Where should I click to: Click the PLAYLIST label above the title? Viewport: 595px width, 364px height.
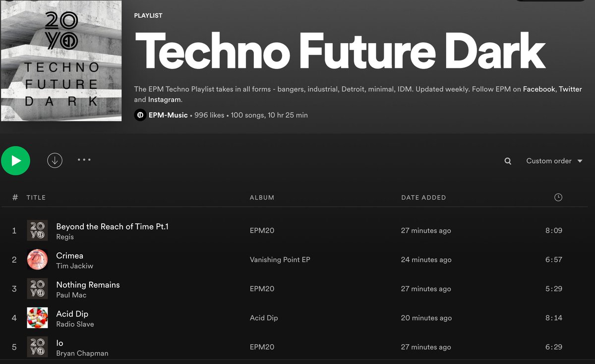pyautogui.click(x=148, y=15)
